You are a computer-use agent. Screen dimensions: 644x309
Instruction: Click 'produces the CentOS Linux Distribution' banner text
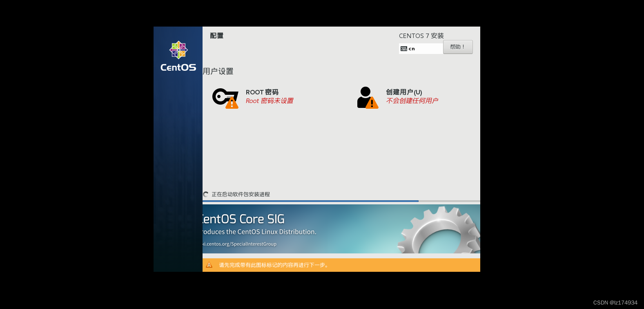[x=260, y=232]
